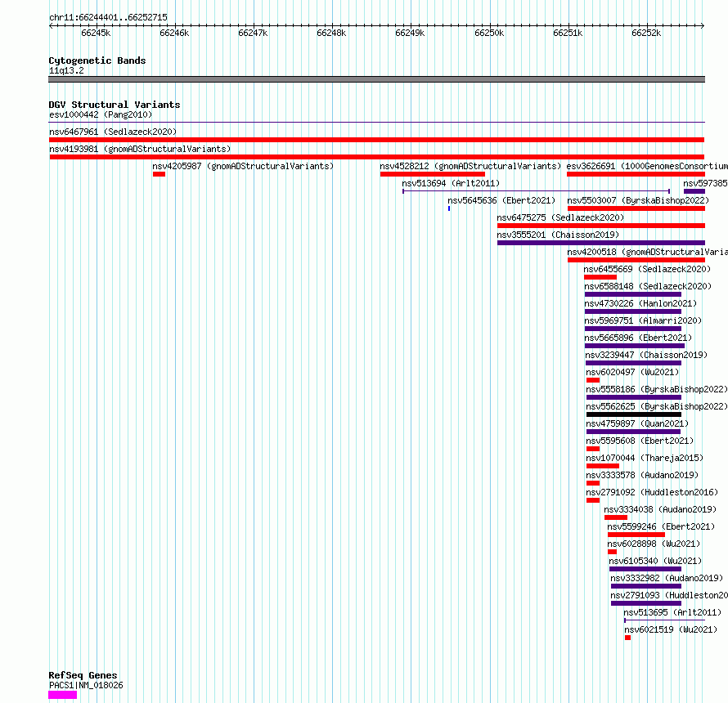Open the nsv4200518 gnomAD variant label

(648, 252)
